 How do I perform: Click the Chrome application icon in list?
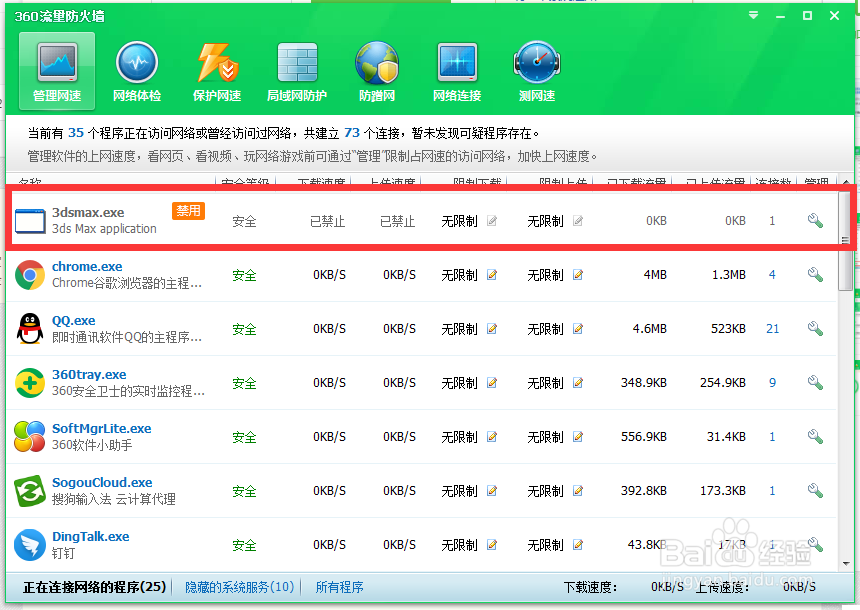(x=30, y=275)
